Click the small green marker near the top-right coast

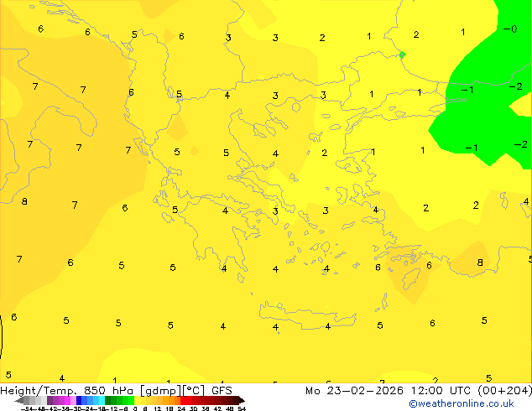coord(403,55)
